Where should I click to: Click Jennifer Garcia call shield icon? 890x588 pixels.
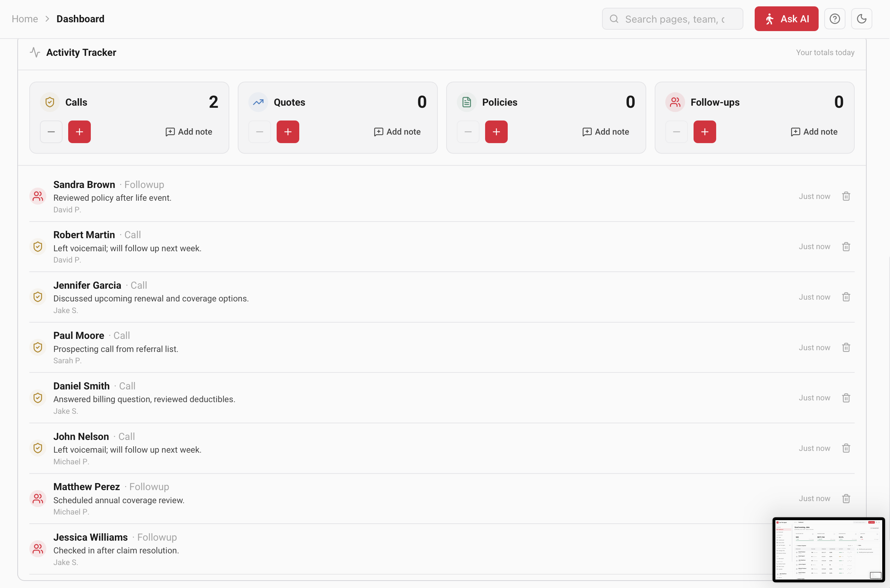(x=38, y=297)
